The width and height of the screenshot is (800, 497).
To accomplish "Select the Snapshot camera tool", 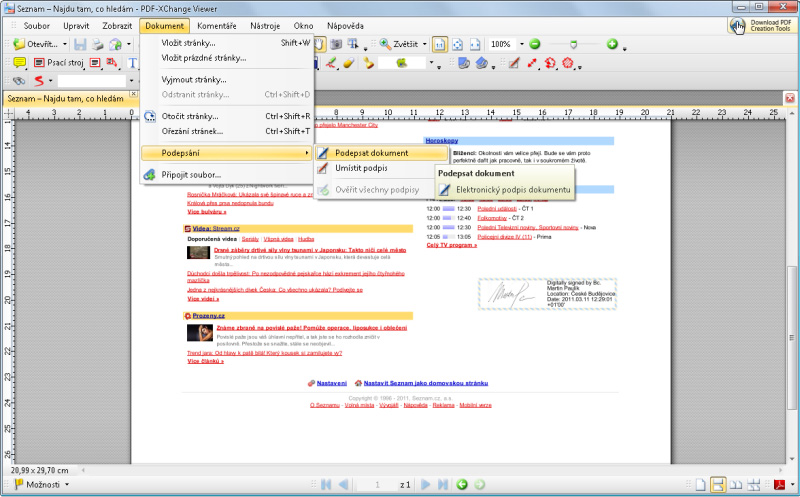I will point(337,44).
